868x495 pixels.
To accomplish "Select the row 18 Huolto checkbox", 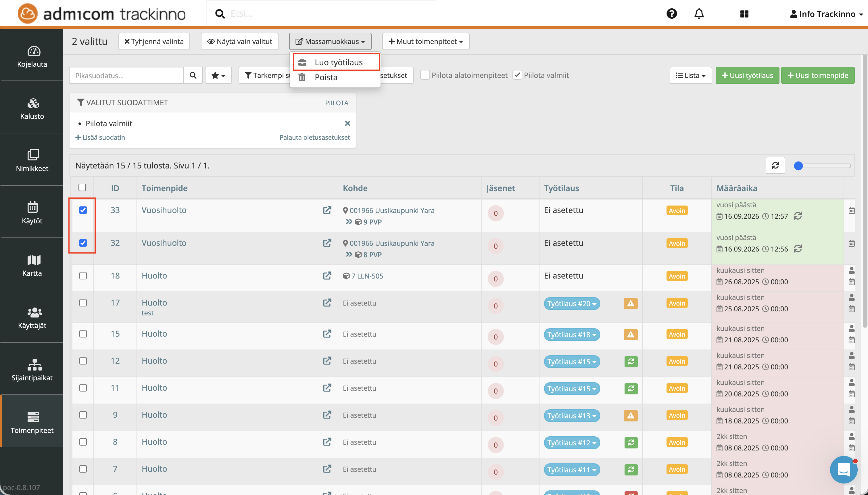I will (83, 276).
